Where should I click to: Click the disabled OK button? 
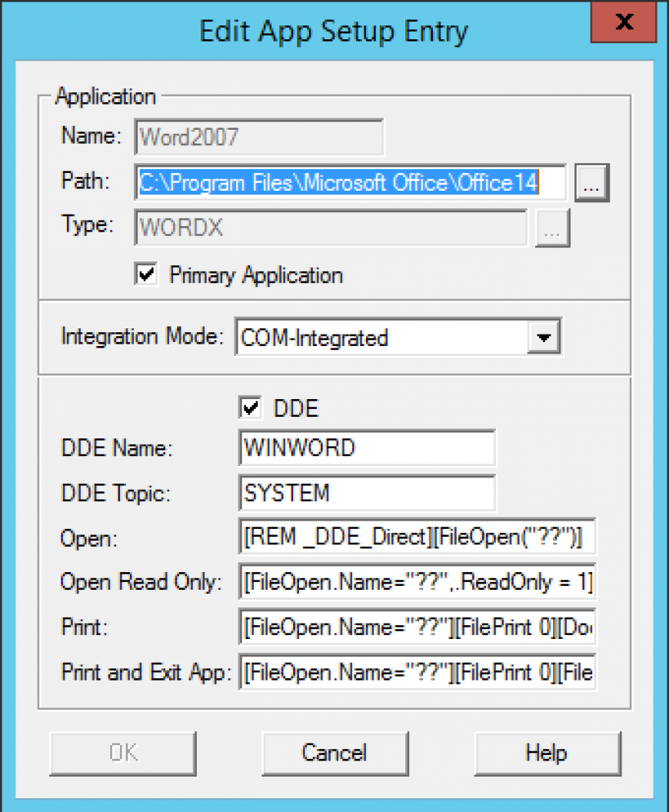pyautogui.click(x=122, y=753)
